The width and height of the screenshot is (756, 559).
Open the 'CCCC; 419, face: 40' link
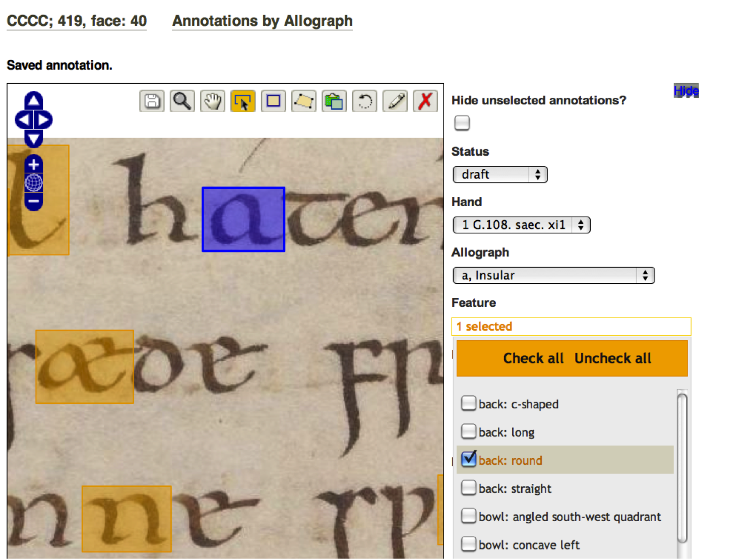tap(77, 21)
